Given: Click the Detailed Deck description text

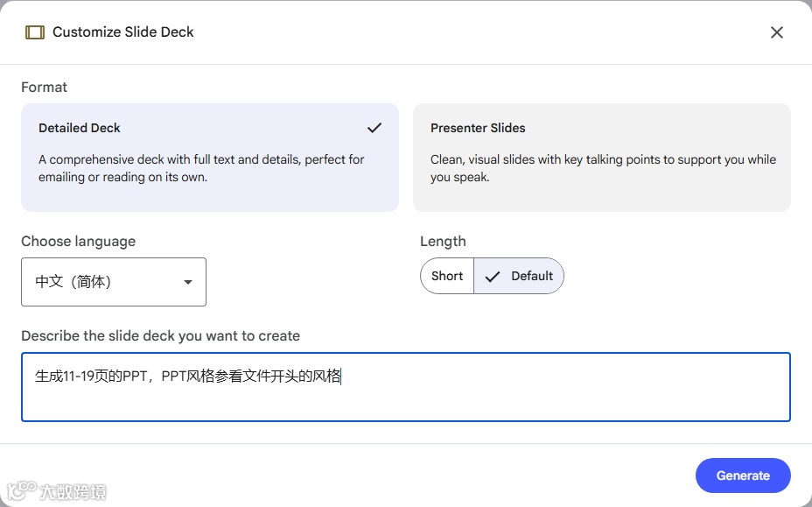Looking at the screenshot, I should [201, 168].
